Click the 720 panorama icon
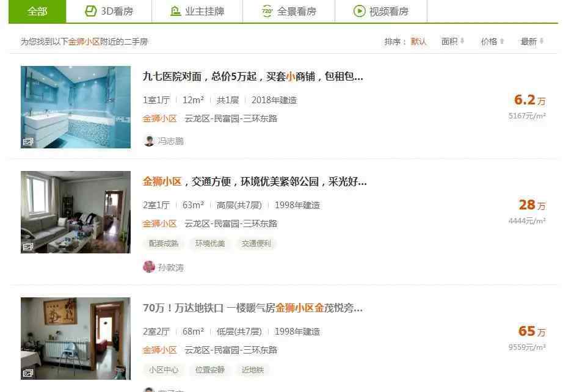 pos(267,11)
